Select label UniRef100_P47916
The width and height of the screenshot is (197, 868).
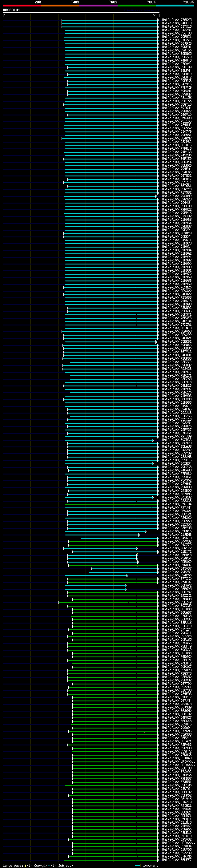click(x=177, y=84)
